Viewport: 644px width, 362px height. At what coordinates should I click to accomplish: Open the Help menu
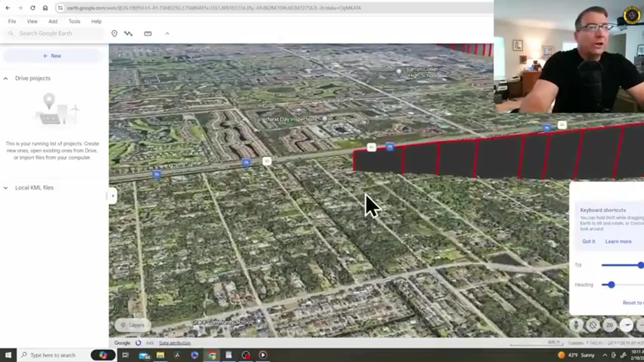click(x=96, y=22)
